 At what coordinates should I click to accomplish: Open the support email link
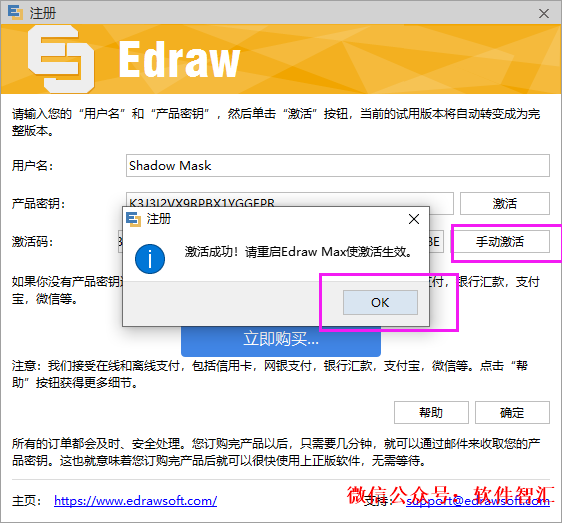[x=477, y=500]
